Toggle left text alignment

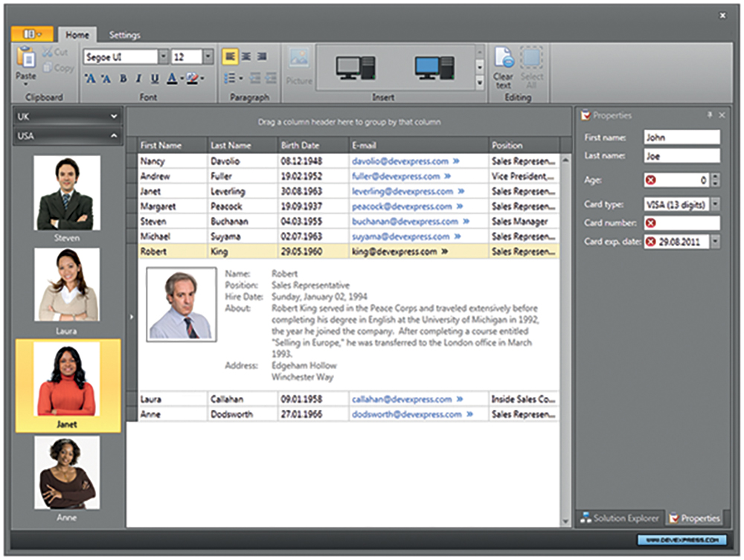tap(230, 57)
